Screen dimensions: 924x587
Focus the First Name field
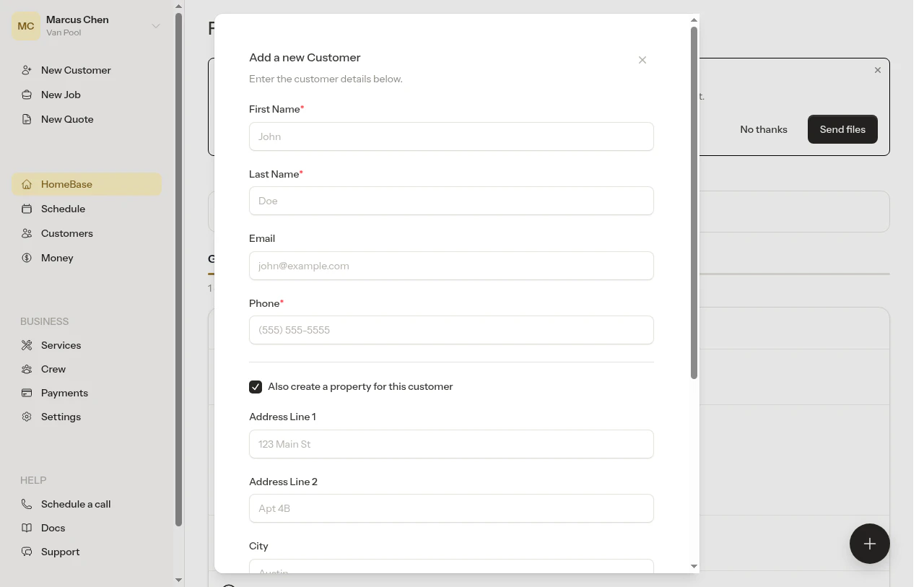451,136
